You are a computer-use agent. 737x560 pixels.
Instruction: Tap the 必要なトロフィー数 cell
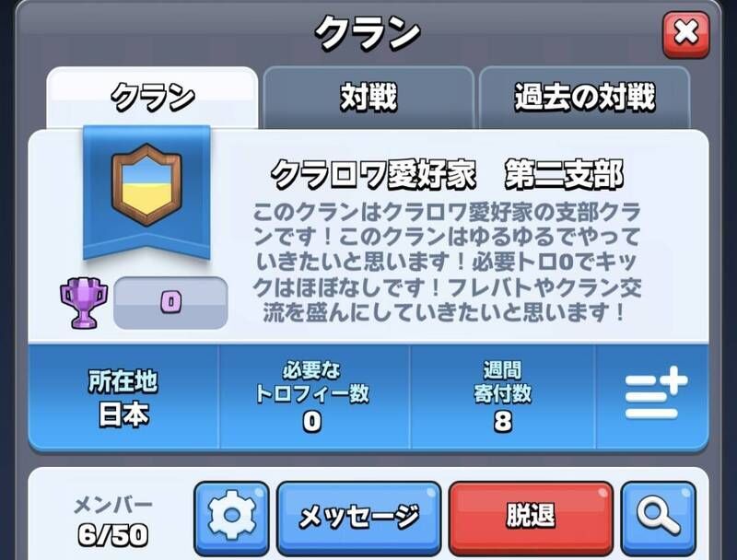(x=313, y=398)
